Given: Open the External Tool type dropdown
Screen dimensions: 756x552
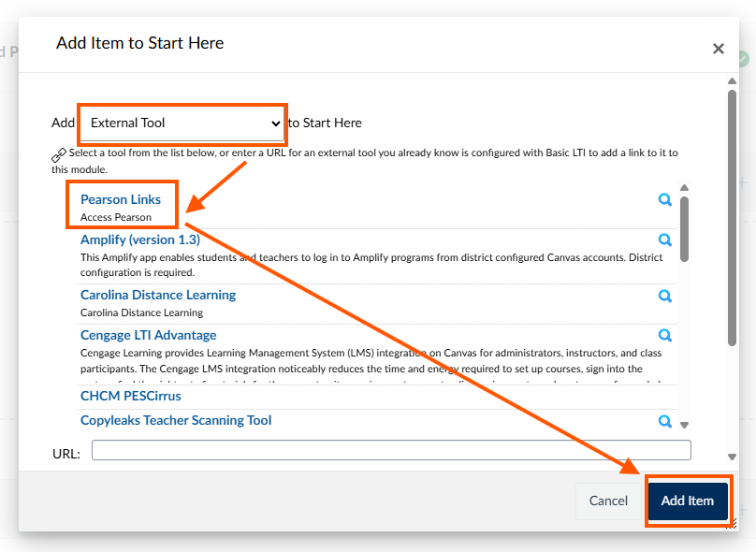Looking at the screenshot, I should pyautogui.click(x=182, y=123).
